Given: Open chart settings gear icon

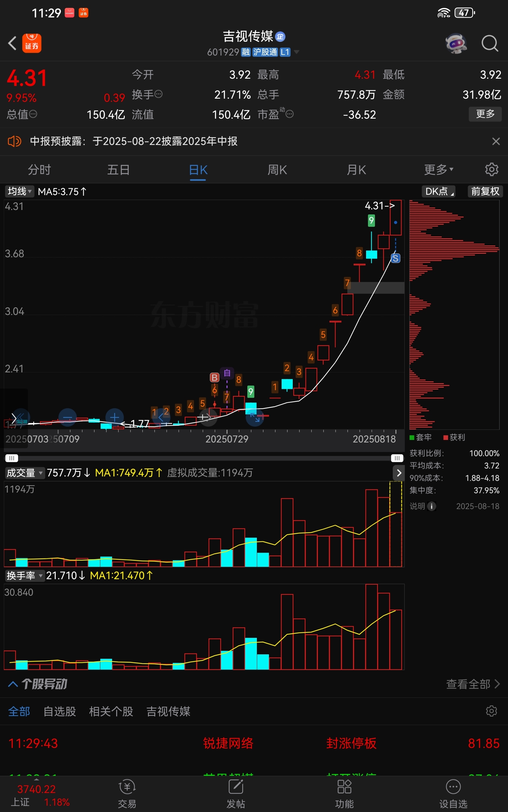Looking at the screenshot, I should pyautogui.click(x=491, y=170).
